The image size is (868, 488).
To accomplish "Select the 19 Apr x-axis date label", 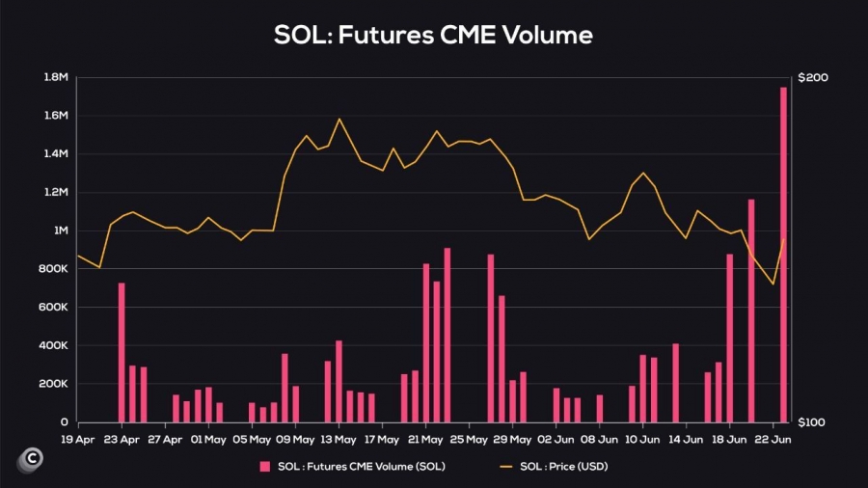I will (x=77, y=440).
